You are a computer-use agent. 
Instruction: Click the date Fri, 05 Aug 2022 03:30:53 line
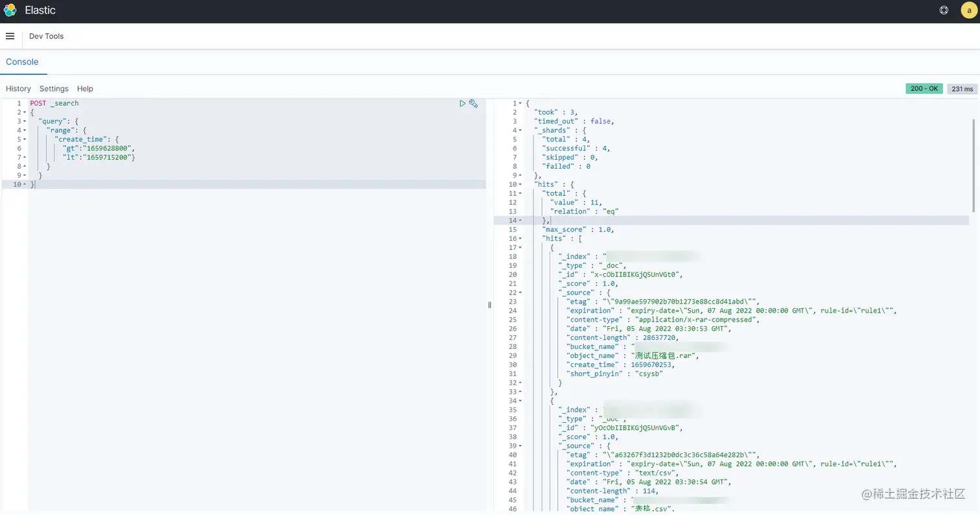[x=649, y=329]
